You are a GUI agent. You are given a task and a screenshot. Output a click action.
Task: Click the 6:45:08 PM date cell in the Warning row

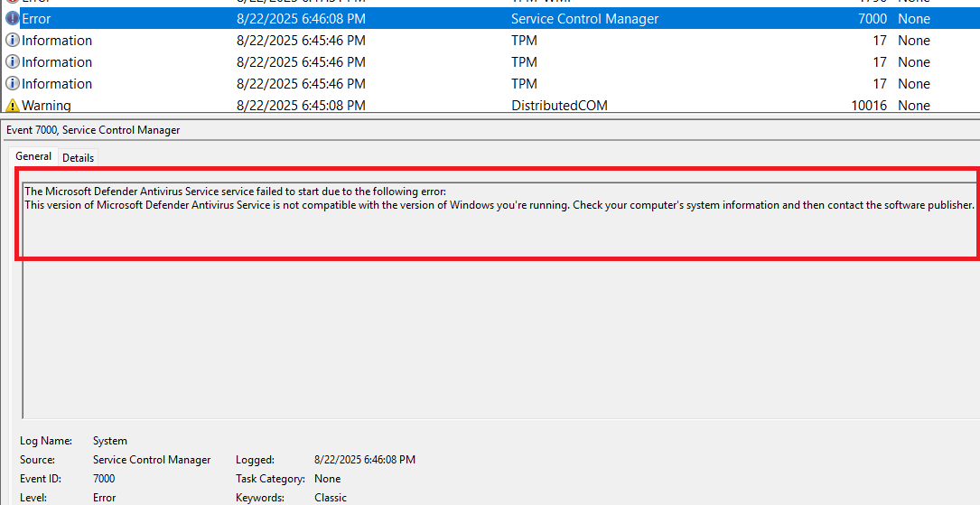click(302, 105)
